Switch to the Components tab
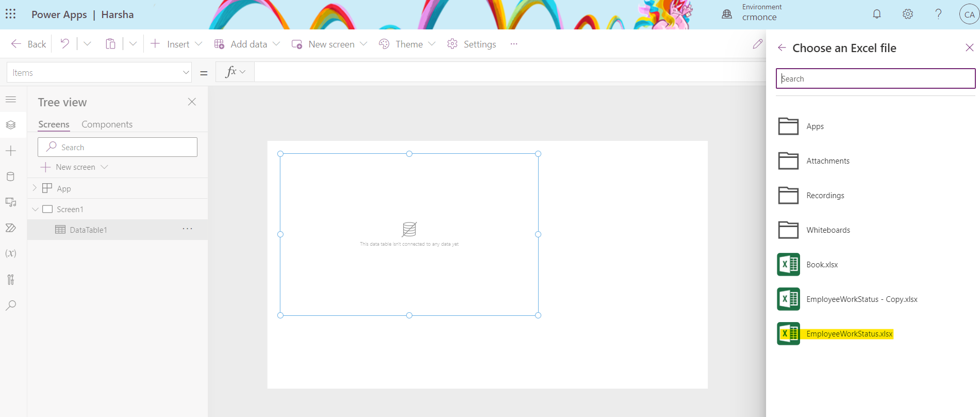This screenshot has width=980, height=417. pyautogui.click(x=107, y=124)
